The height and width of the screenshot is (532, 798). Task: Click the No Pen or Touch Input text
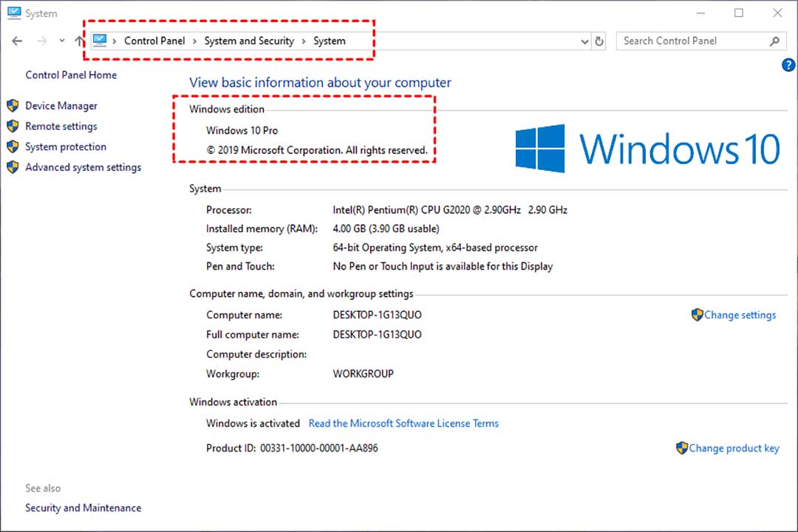click(443, 266)
